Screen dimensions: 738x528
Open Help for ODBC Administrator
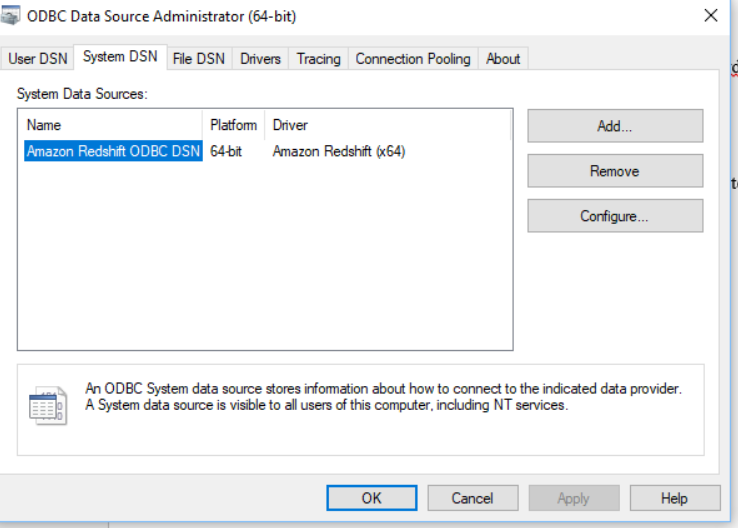(675, 498)
